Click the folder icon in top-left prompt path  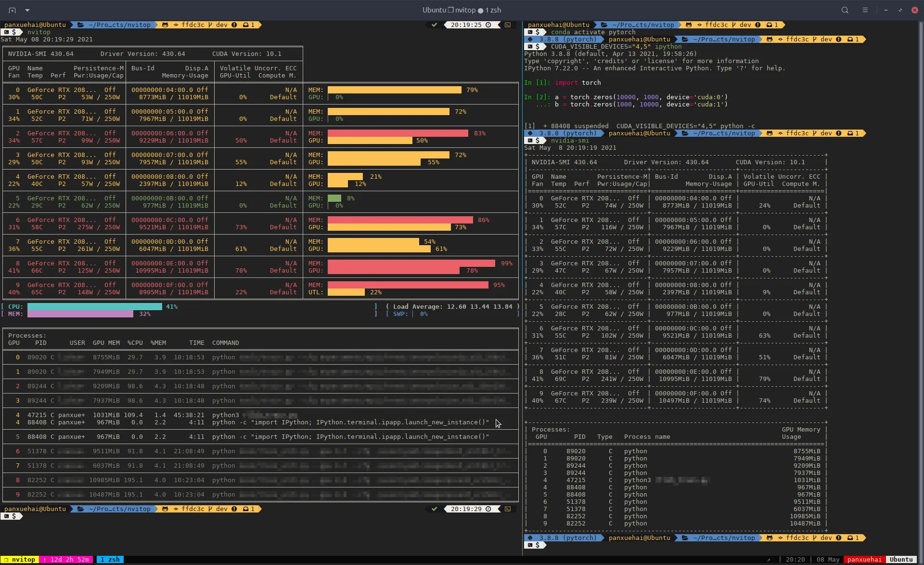[81, 25]
